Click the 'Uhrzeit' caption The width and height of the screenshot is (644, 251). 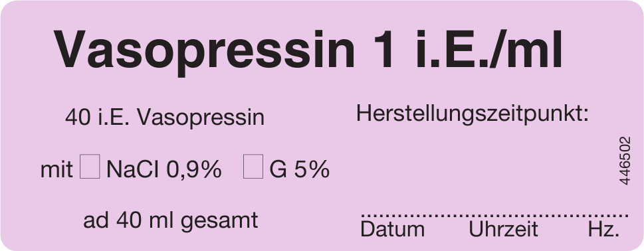point(503,229)
